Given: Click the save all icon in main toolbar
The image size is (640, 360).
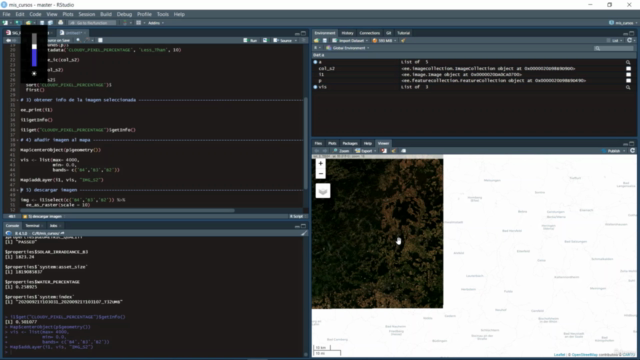Looking at the screenshot, I should [50, 23].
